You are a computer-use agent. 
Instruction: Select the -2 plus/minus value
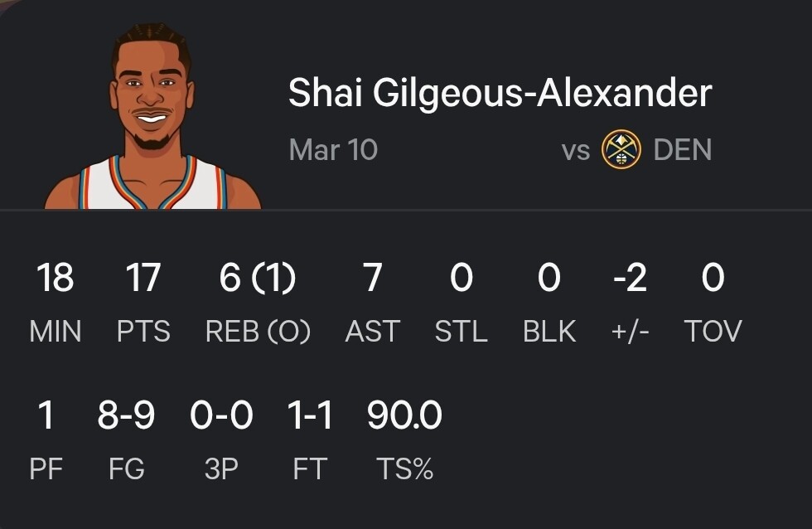(x=630, y=278)
